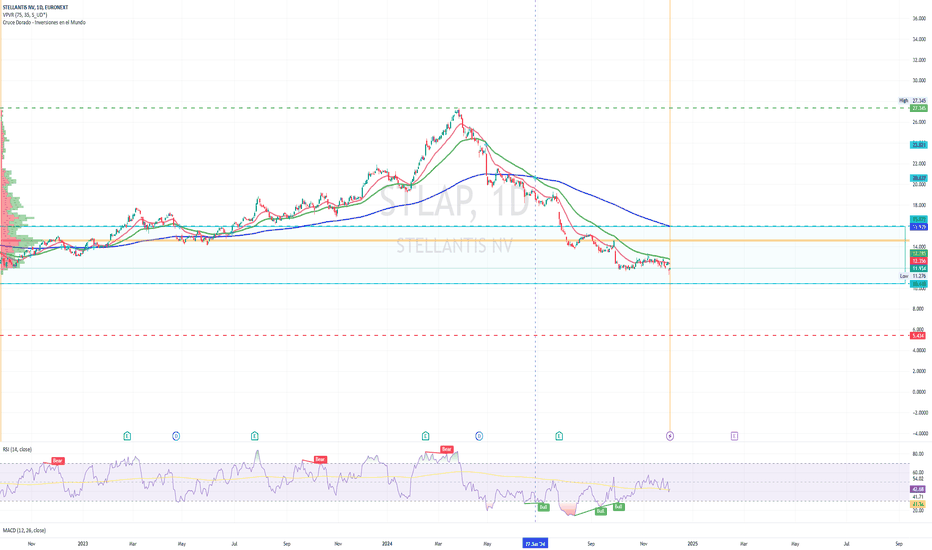The image size is (932, 550).
Task: Click the first Bear label on the RSI pane
Action: 58,460
